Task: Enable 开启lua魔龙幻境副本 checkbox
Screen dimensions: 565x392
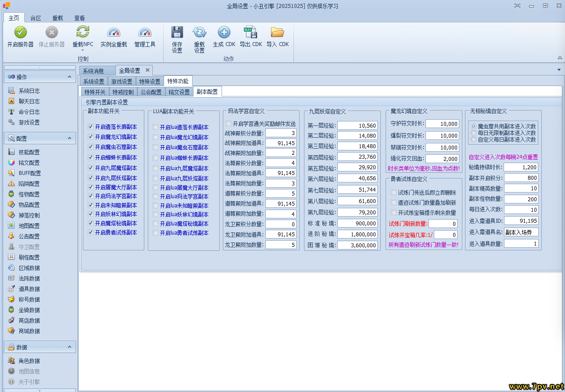Action: tap(156, 137)
